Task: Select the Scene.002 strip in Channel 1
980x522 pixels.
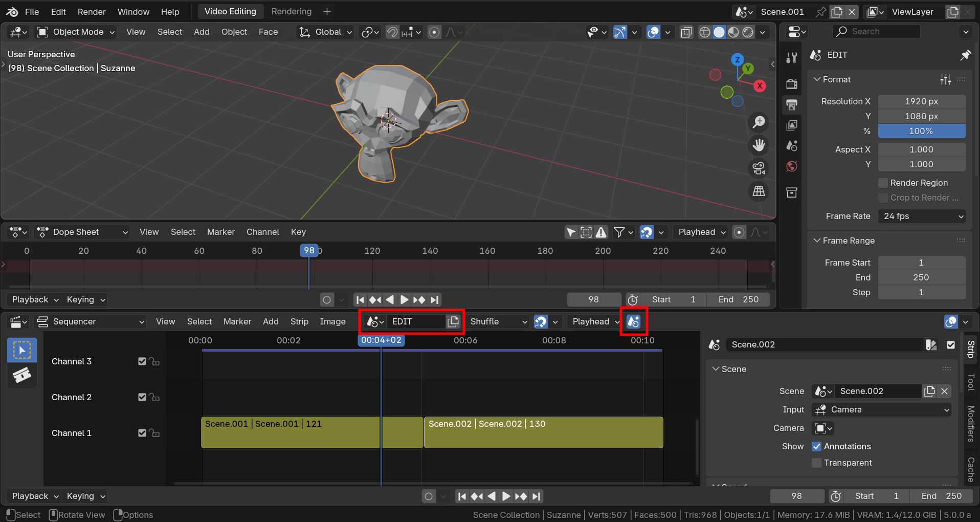Action: 543,432
